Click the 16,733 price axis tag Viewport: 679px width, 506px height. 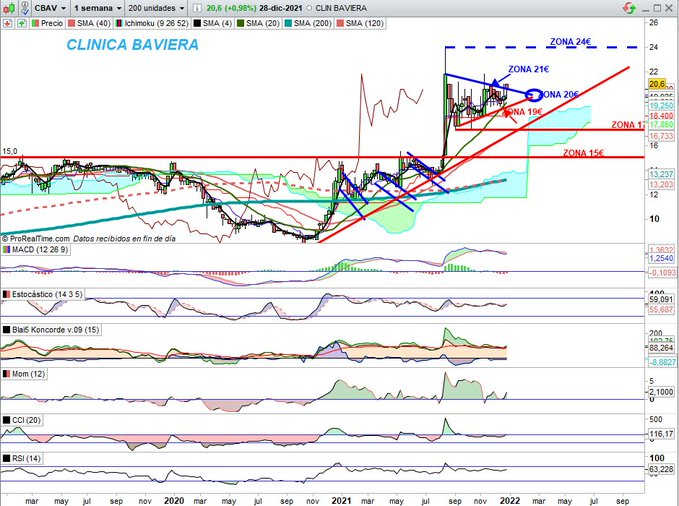661,136
